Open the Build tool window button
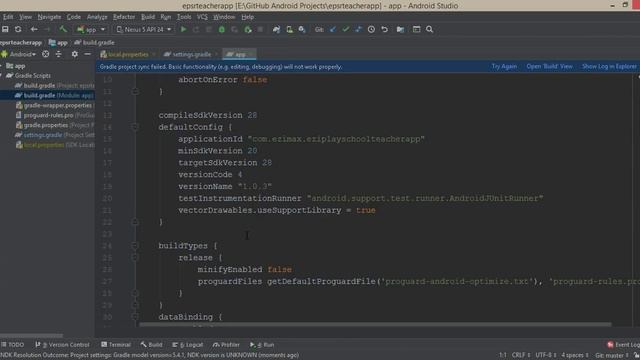 click(x=151, y=345)
